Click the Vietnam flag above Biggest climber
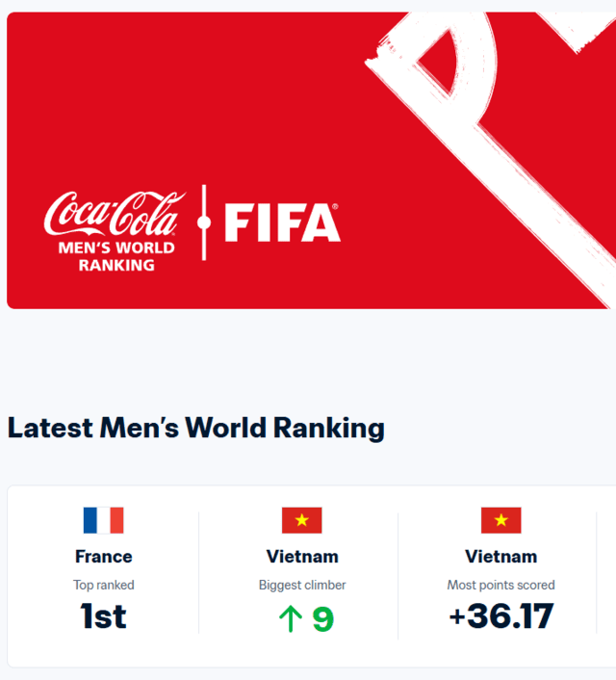This screenshot has height=680, width=616. tap(302, 520)
